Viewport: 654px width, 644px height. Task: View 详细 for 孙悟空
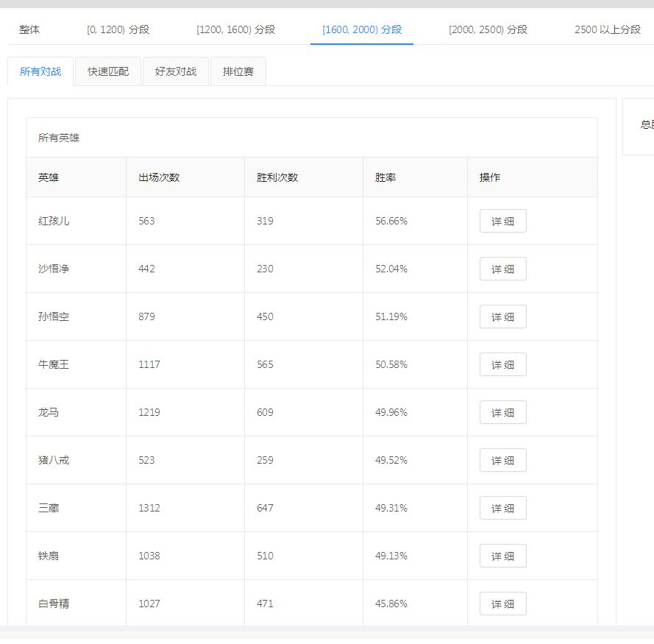[x=502, y=317]
